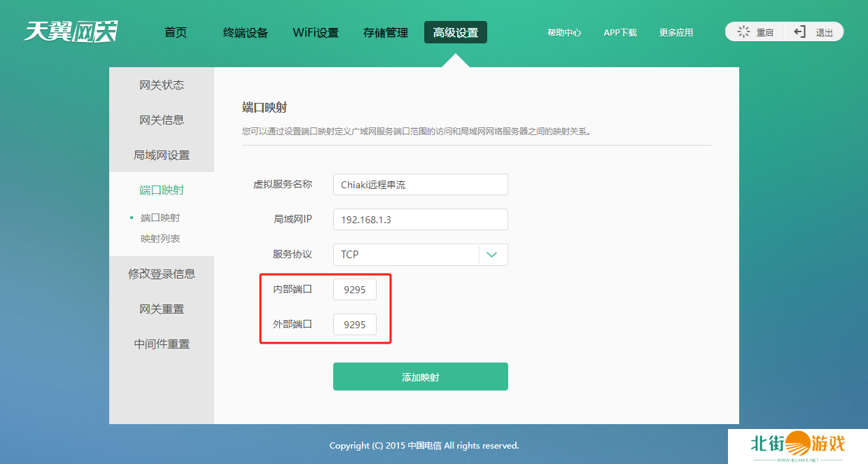Image resolution: width=868 pixels, height=464 pixels.
Task: Click the 天翼网关 logo
Action: (70, 31)
